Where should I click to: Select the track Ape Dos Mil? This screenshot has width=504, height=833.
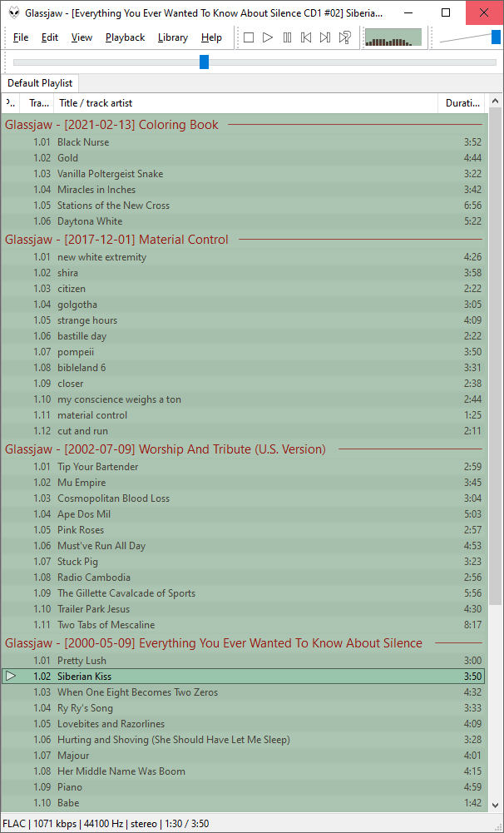(245, 514)
